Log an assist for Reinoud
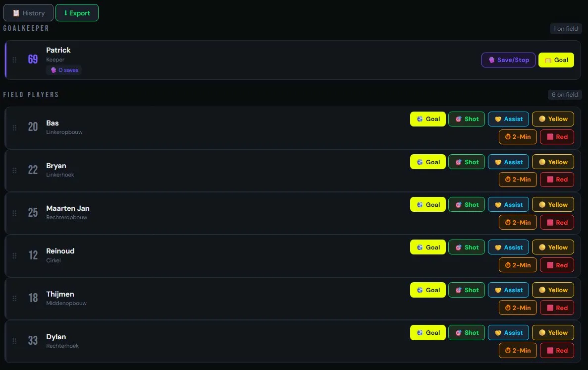Image resolution: width=588 pixels, height=370 pixels. (508, 247)
